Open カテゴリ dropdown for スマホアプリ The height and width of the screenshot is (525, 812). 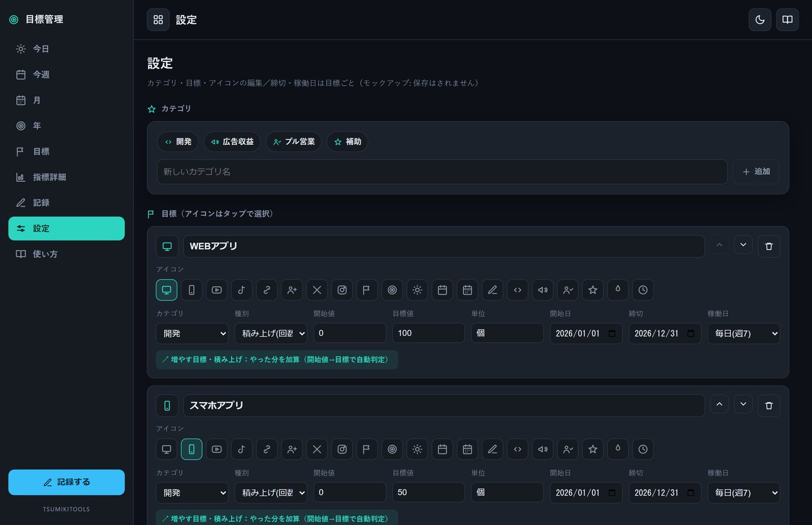click(x=192, y=493)
